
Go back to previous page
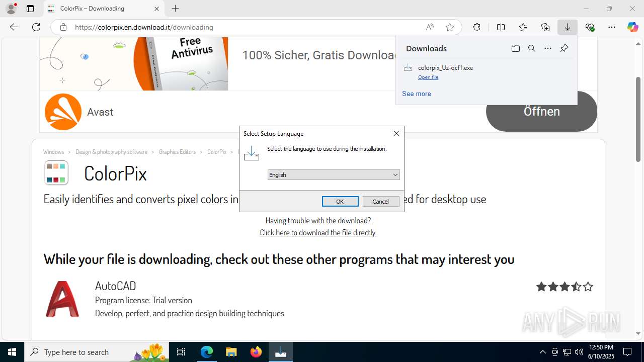tap(14, 27)
